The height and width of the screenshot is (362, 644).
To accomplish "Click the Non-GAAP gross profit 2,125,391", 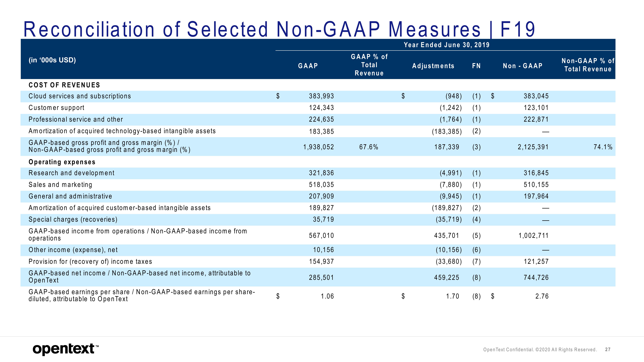I will point(533,147).
